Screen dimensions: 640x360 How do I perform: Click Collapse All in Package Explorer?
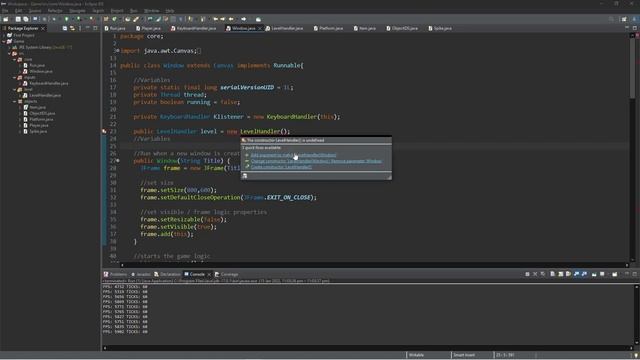point(64,28)
